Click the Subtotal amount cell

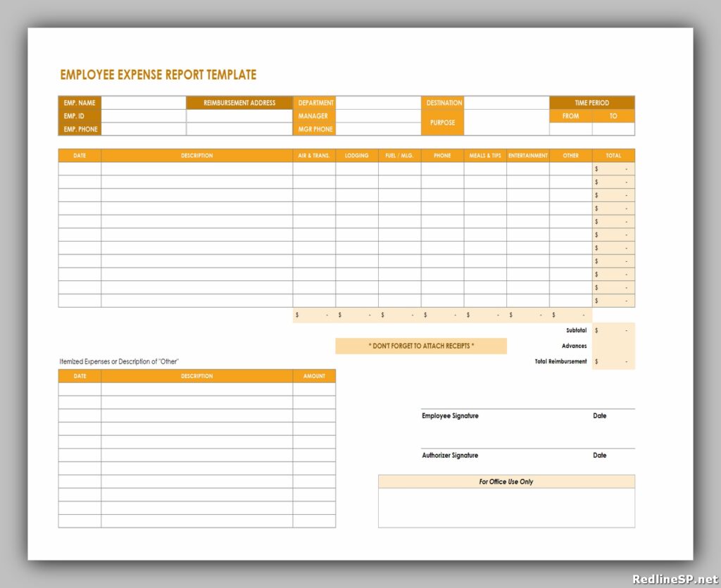[x=613, y=330]
